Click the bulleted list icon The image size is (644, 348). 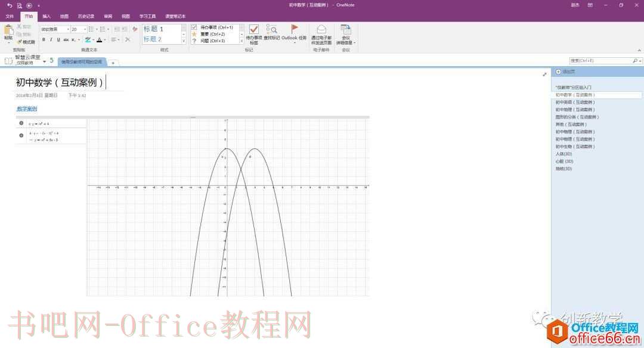pos(91,29)
